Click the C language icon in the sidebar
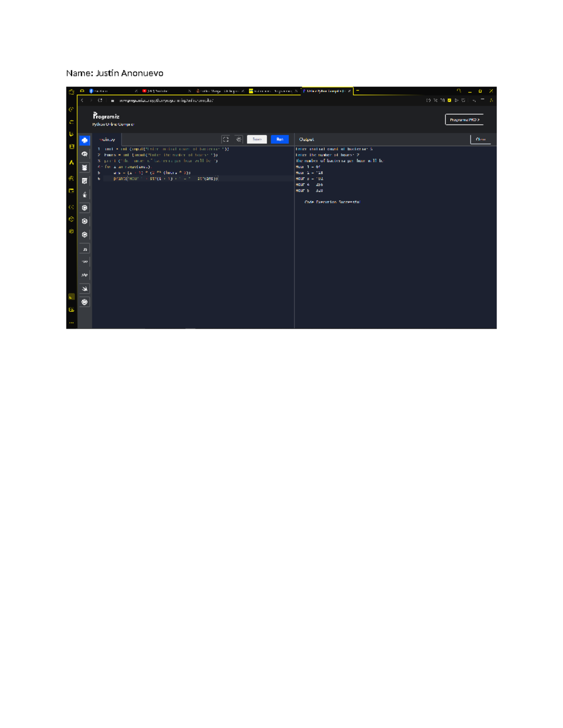 84,208
